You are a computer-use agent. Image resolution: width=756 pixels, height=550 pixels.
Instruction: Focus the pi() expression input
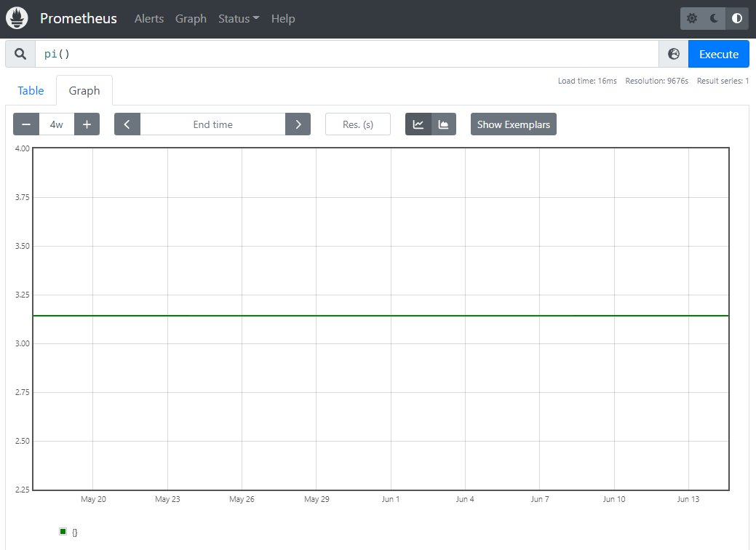tap(346, 54)
